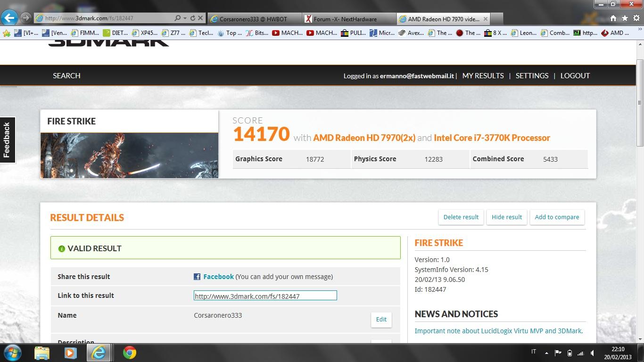Open the address bar autocomplete dropdown arrow

pos(185,18)
